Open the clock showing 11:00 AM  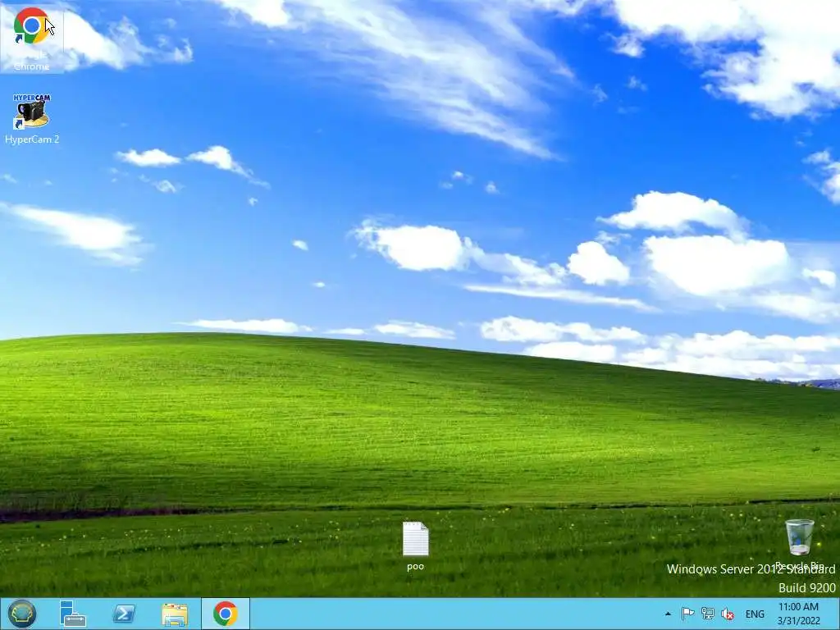click(x=799, y=614)
